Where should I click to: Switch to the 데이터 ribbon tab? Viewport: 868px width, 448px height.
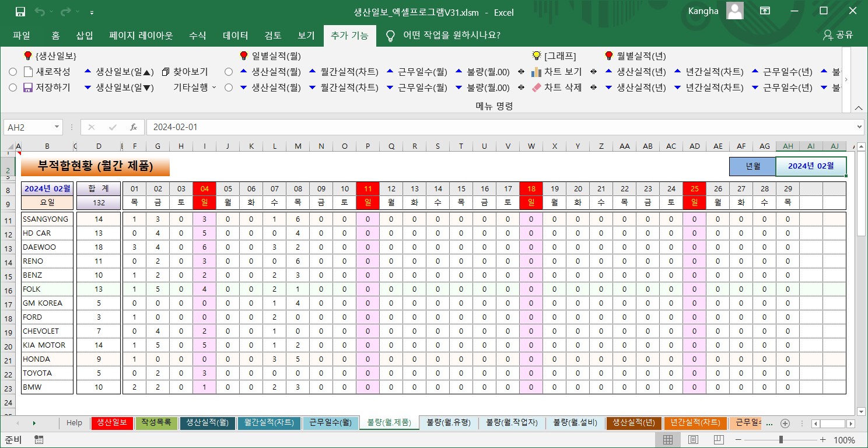click(x=236, y=36)
